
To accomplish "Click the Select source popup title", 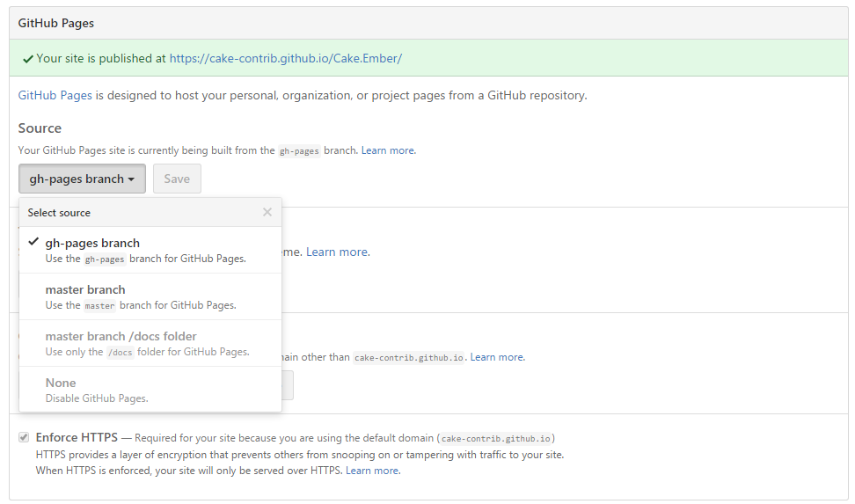I will point(60,213).
